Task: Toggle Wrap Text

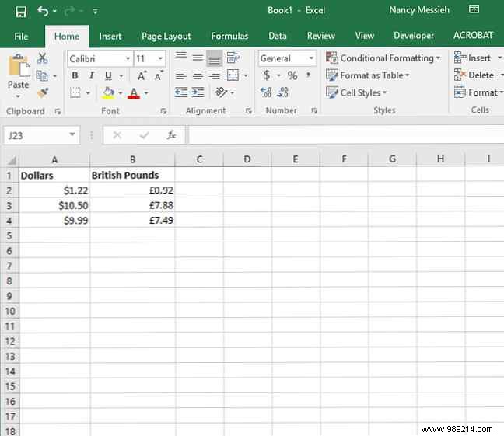Action: [233, 58]
